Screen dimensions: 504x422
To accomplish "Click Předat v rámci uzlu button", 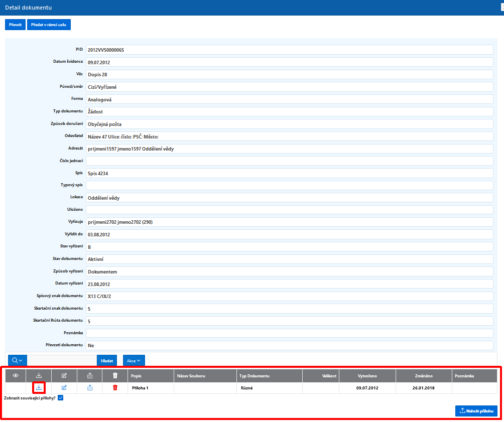I will click(49, 25).
